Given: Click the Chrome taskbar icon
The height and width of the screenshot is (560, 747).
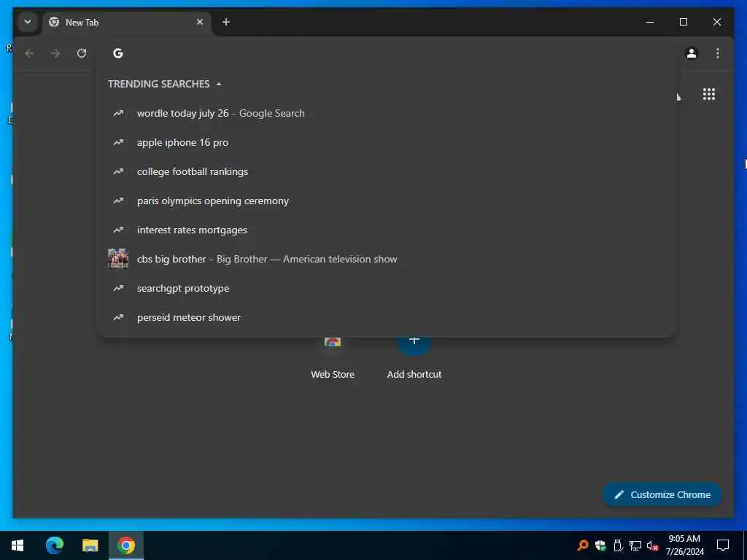Looking at the screenshot, I should [126, 545].
